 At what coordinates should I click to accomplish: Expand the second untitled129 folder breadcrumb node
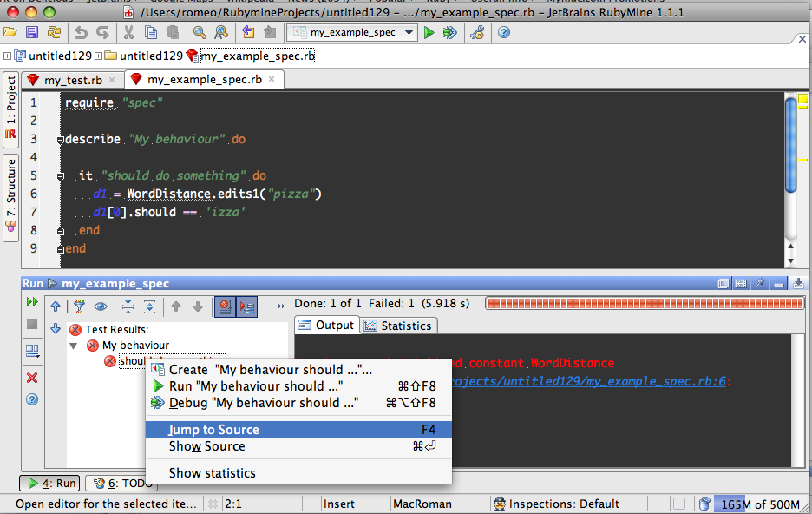pyautogui.click(x=98, y=56)
